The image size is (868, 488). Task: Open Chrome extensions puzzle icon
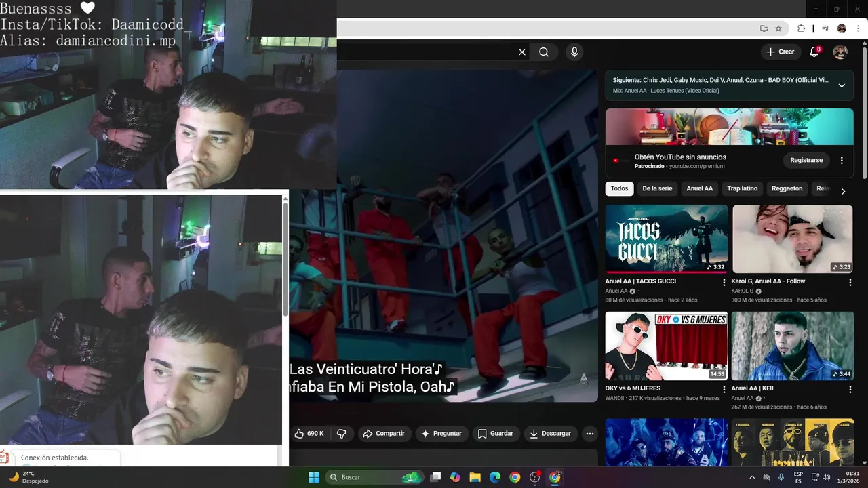(x=802, y=28)
